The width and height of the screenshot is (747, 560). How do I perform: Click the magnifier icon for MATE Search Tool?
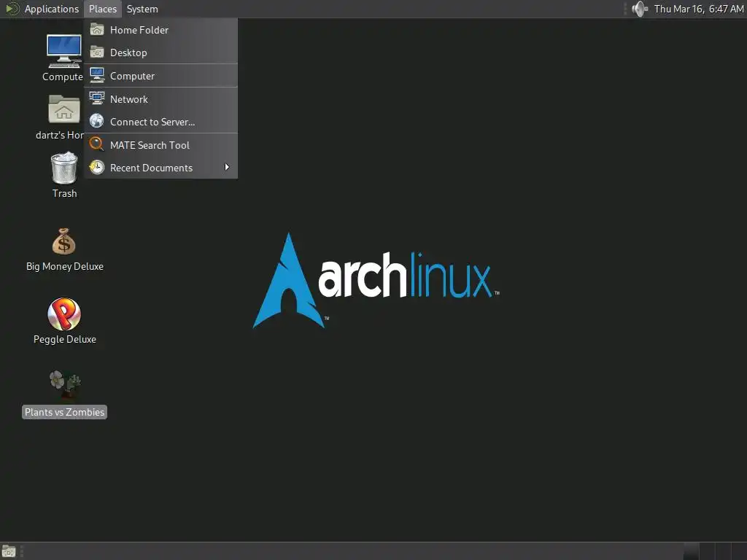pos(97,144)
